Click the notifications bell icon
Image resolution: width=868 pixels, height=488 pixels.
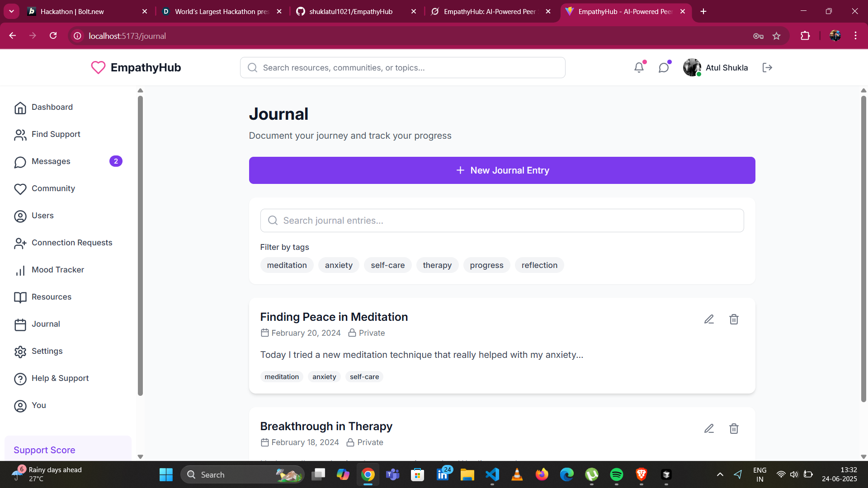(x=639, y=68)
